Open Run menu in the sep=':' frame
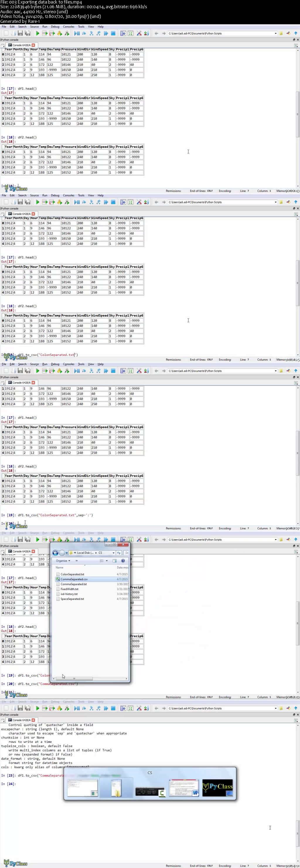The height and width of the screenshot is (868, 300). 45,364
